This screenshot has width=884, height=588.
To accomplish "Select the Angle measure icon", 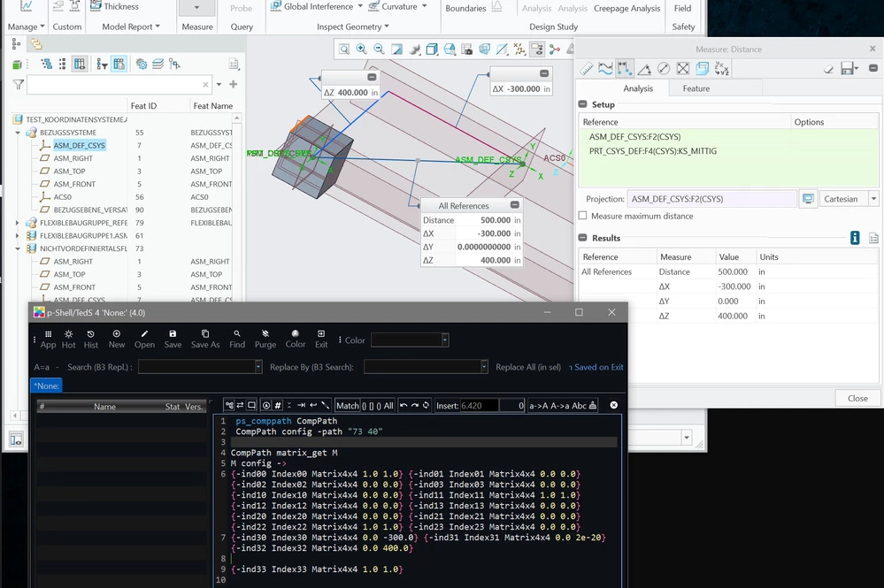I will pos(644,69).
